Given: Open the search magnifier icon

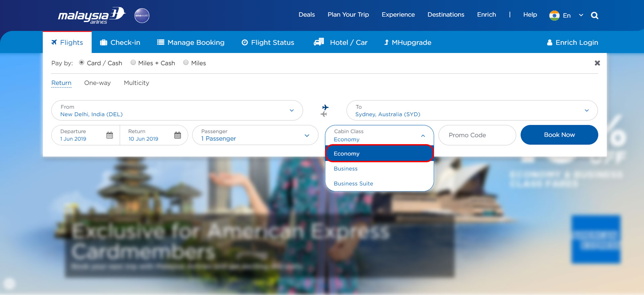Looking at the screenshot, I should (594, 15).
